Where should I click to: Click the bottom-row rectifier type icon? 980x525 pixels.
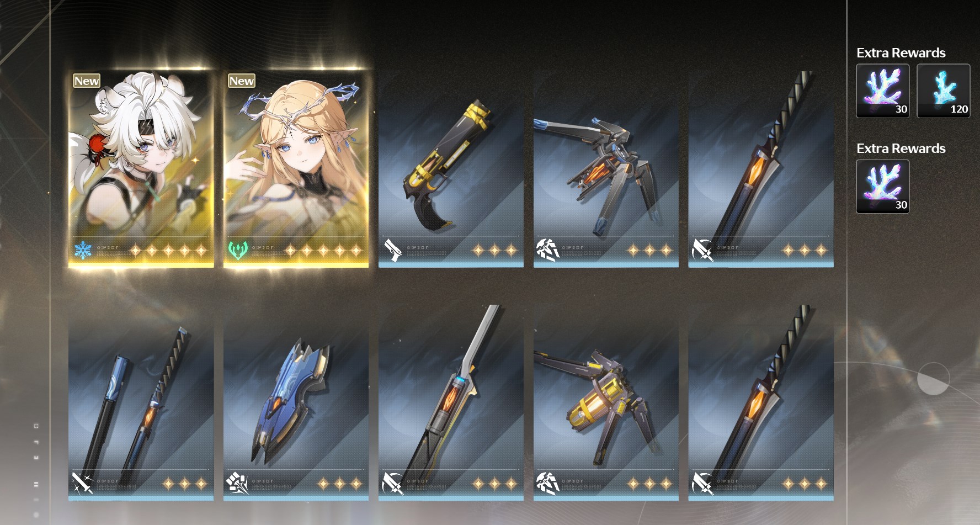coord(548,484)
